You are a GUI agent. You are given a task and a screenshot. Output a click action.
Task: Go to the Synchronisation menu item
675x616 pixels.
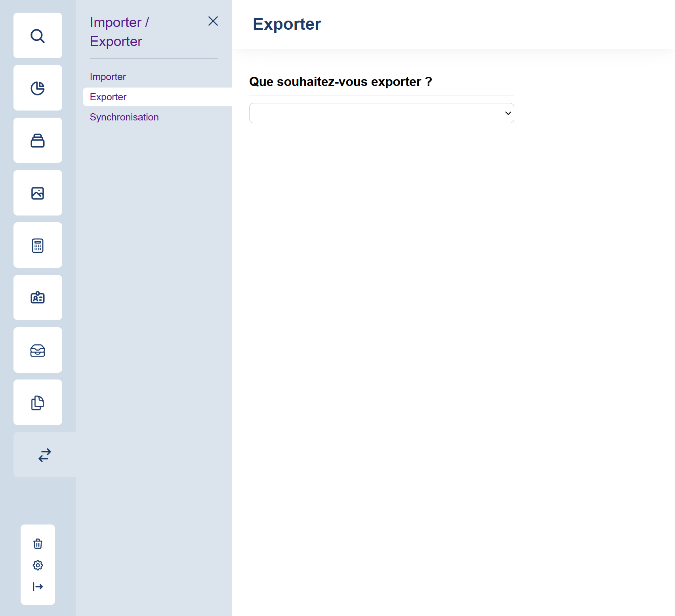pyautogui.click(x=124, y=117)
